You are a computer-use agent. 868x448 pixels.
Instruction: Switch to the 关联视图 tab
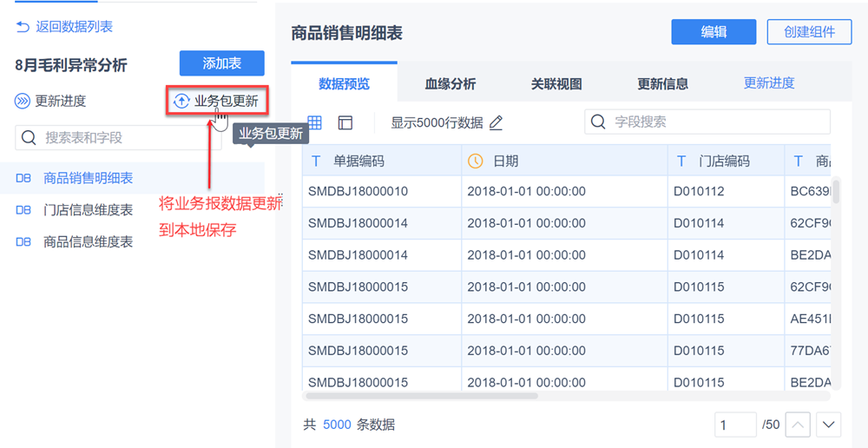(x=556, y=84)
